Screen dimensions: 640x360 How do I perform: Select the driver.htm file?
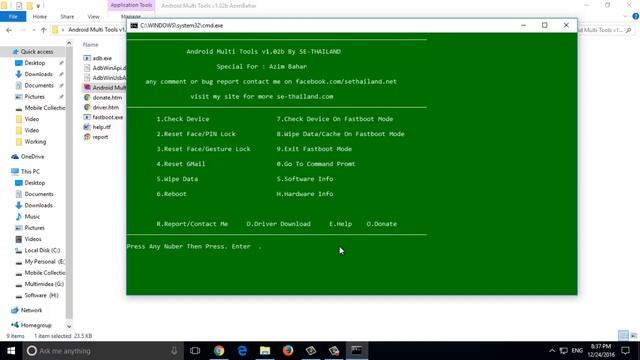pos(105,107)
